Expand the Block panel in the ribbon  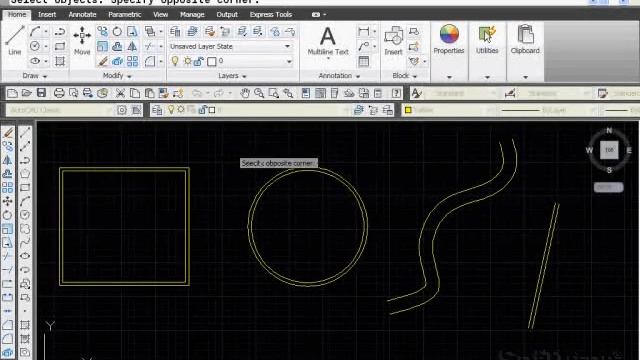pos(404,76)
